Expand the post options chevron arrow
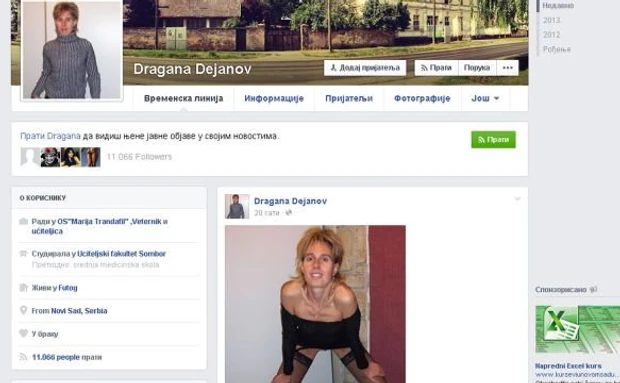Image resolution: width=620 pixels, height=383 pixels. 517,199
